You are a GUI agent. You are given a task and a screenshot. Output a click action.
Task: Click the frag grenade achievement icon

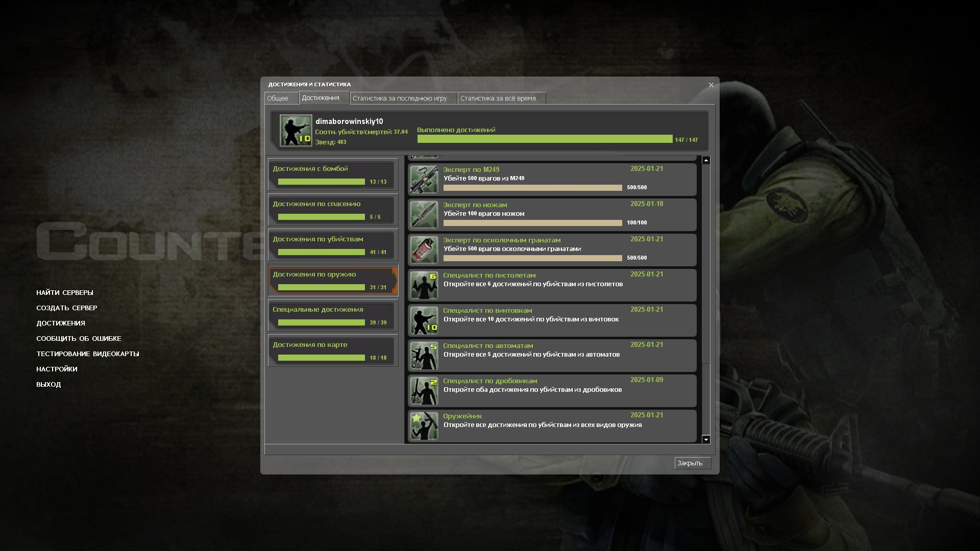click(424, 250)
